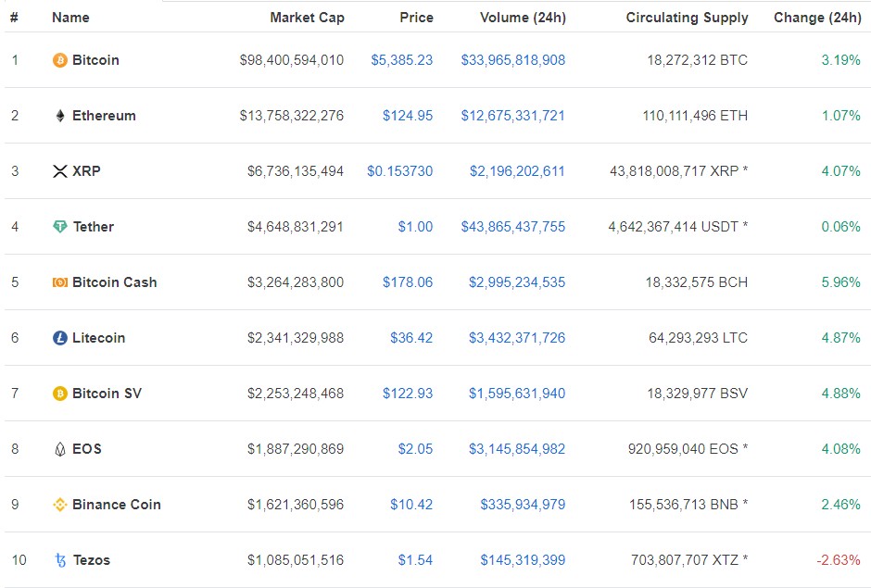Open Tezos volume $145,319,399
Image resolution: width=871 pixels, height=588 pixels.
pyautogui.click(x=524, y=559)
